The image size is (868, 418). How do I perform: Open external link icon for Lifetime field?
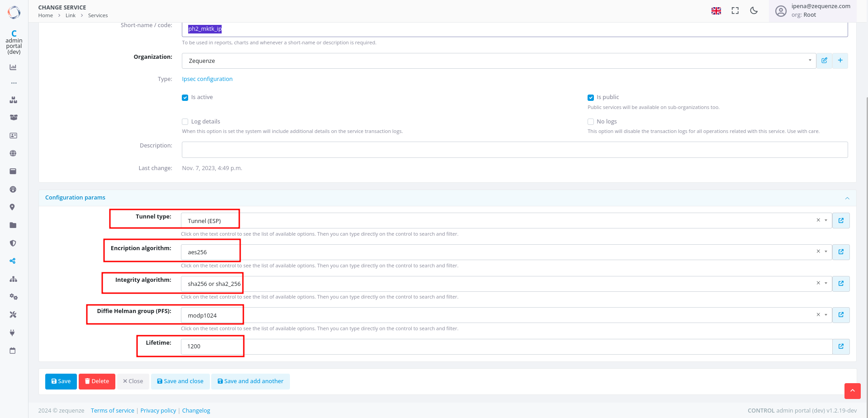841,347
